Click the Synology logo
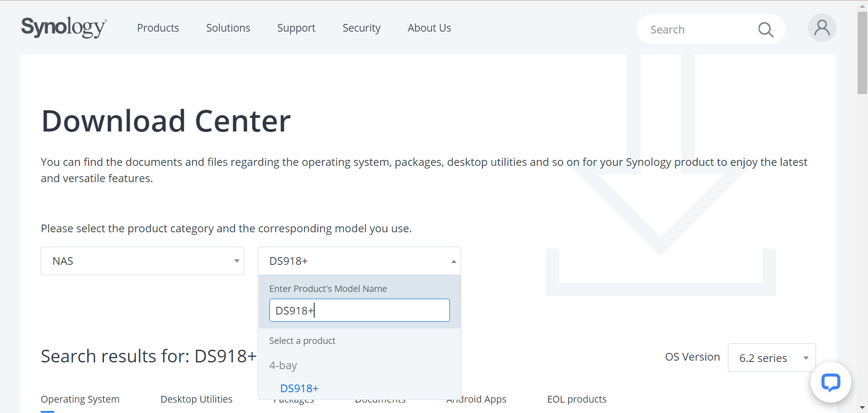 [x=63, y=27]
